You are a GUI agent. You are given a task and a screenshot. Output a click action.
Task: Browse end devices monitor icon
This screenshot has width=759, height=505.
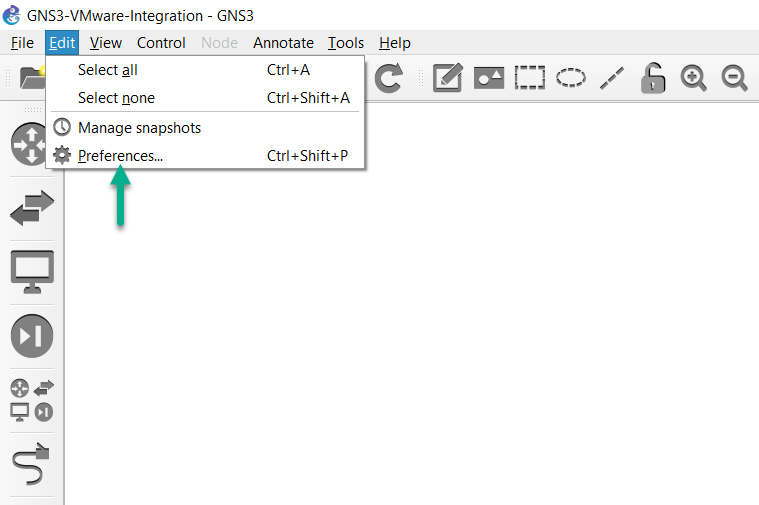coord(32,272)
